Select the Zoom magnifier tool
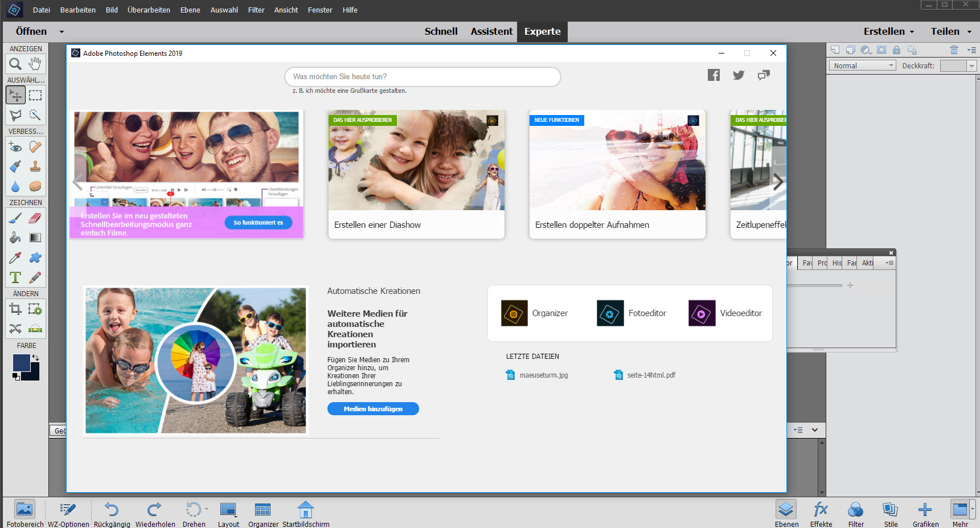980x528 pixels. pos(15,64)
